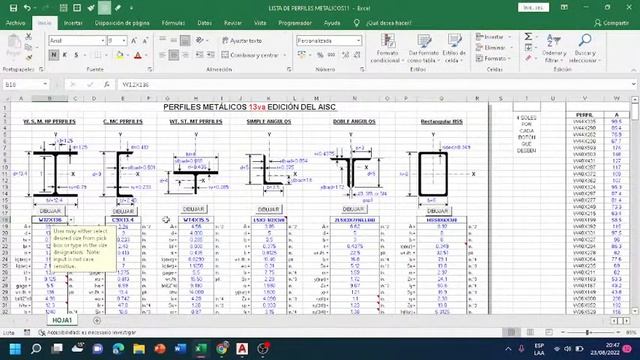Click the Name Box showing B18
Viewport: 640px width, 360px height.
25,84
